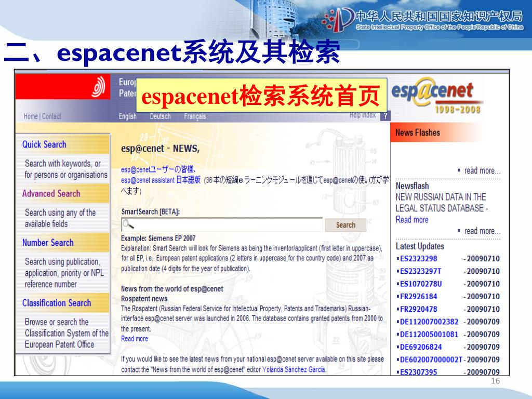Switch language to Français
Screen dimensions: 532x399
[x=195, y=116]
